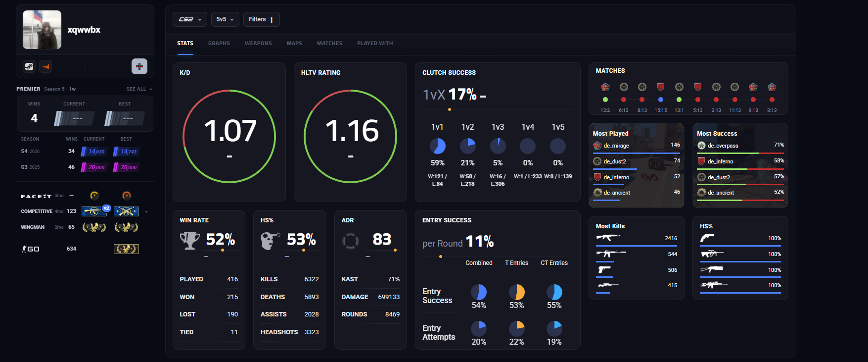Switch to the GRAPHS tab
Viewport: 868px width, 362px height.
(x=219, y=44)
